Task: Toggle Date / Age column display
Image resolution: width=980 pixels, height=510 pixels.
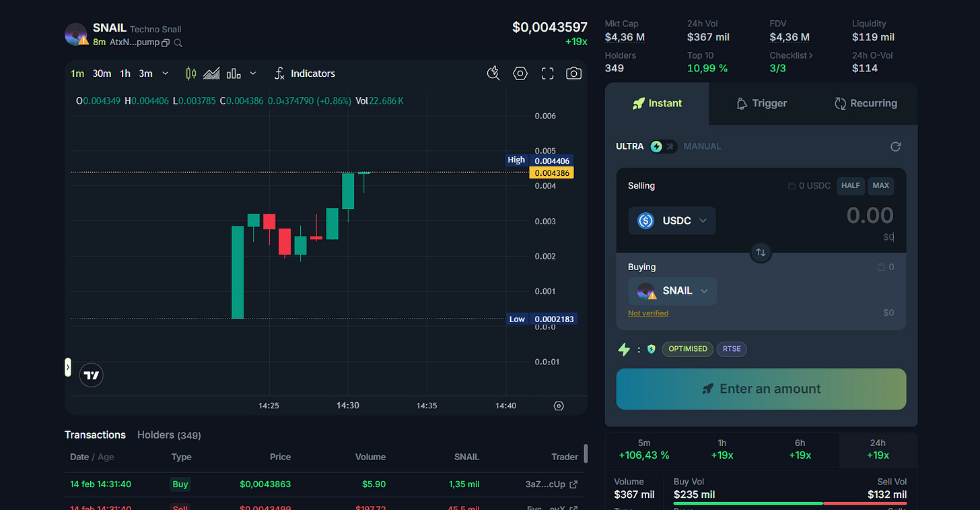Action: coord(92,457)
